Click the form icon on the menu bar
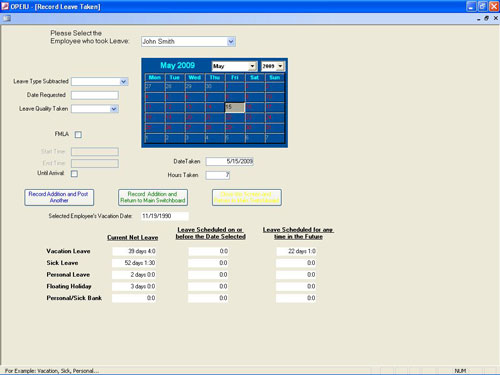Viewport: 500px width, 375px height. click(x=7, y=19)
